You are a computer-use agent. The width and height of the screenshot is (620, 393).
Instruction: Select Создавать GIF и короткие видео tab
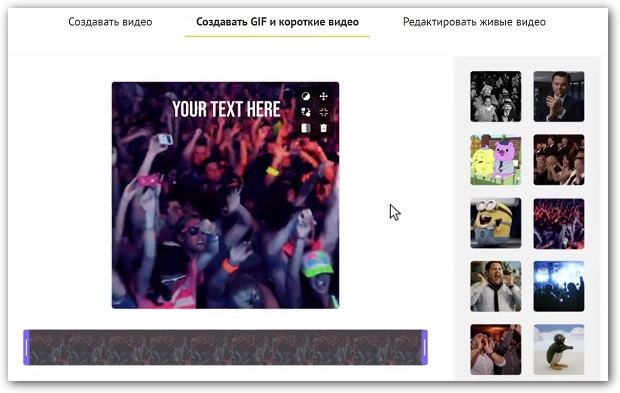point(278,22)
